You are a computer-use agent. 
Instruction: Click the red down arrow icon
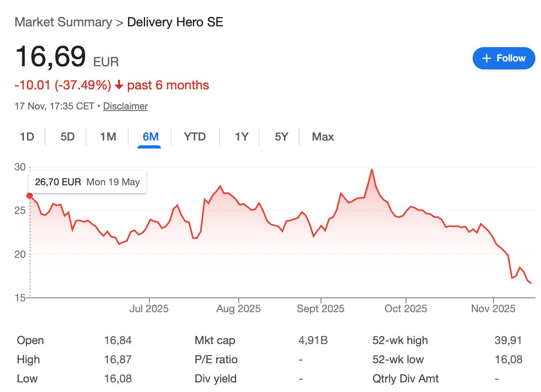(x=119, y=85)
